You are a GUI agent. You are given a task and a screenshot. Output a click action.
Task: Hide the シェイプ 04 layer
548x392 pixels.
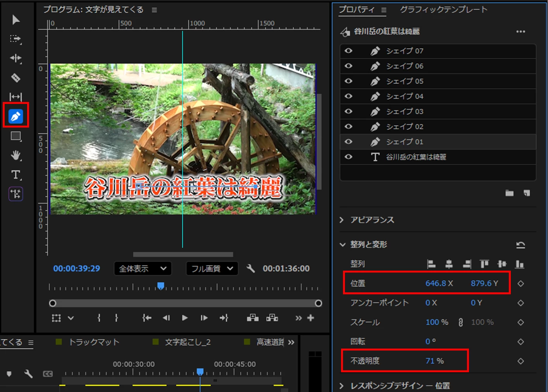click(x=348, y=96)
